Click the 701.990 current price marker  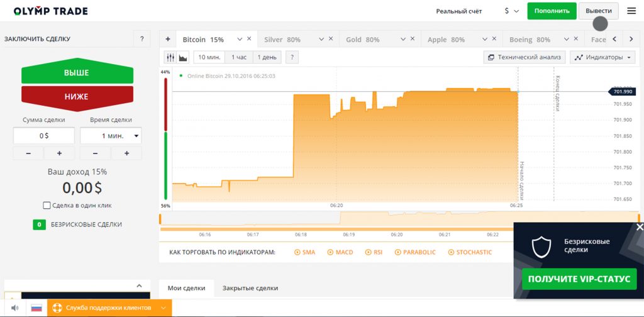pos(622,92)
